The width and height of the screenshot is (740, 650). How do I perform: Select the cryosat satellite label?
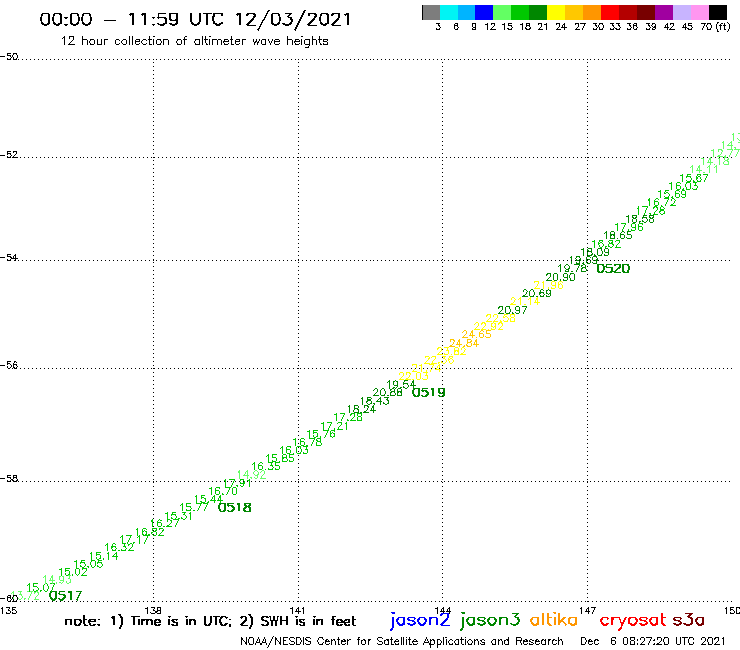632,620
